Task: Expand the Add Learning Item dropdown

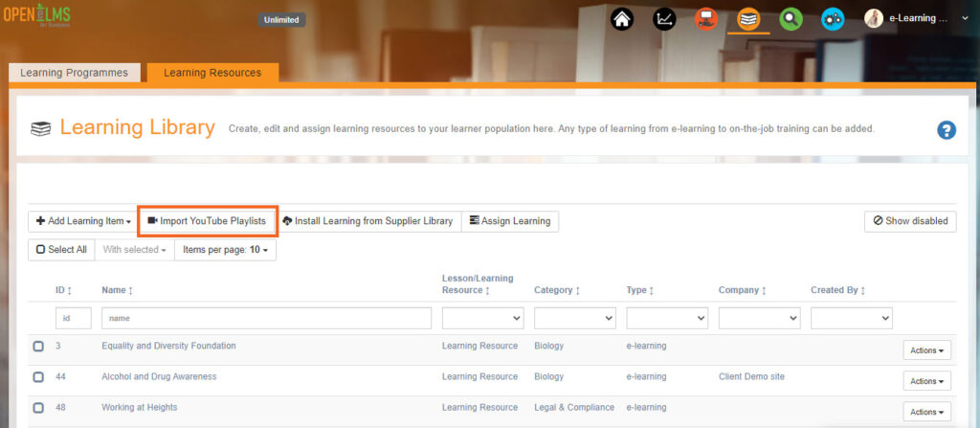Action: (x=83, y=221)
